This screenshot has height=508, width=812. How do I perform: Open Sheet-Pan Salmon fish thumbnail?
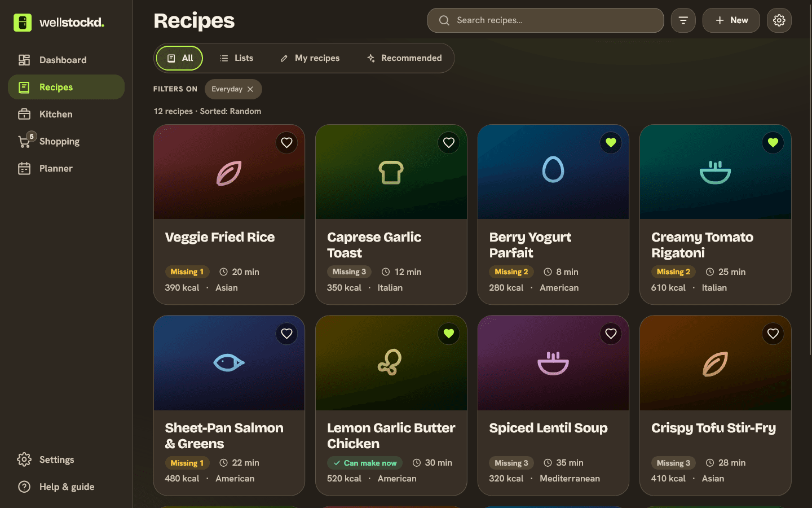229,363
